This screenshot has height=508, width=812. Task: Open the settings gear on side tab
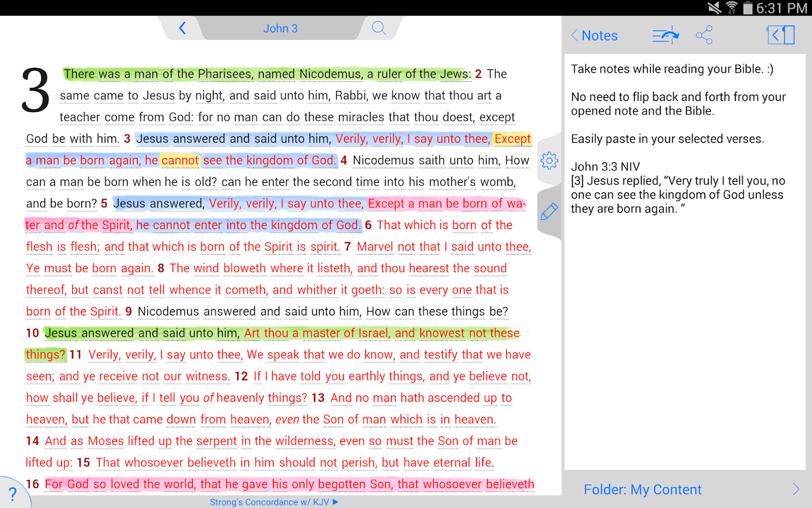click(549, 161)
